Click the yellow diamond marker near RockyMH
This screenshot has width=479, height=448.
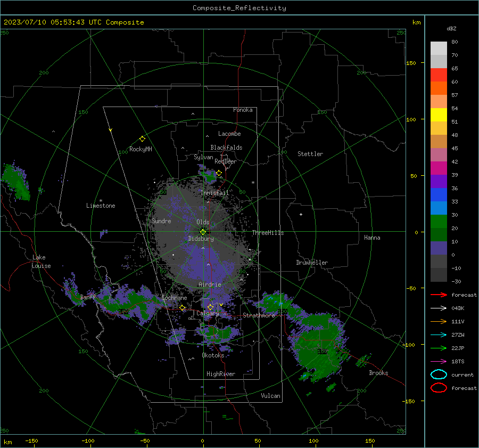(142, 139)
